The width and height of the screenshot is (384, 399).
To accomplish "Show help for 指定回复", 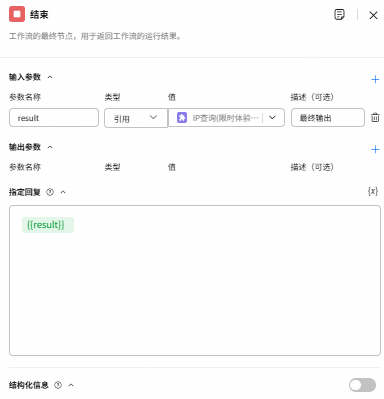I will tap(50, 192).
